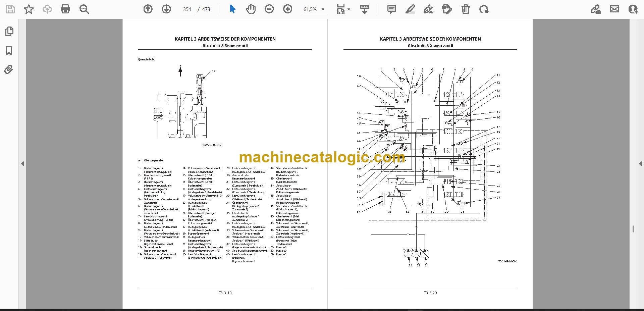Open the 61,5% zoom level dropdown
The width and height of the screenshot is (644, 311).
point(314,9)
